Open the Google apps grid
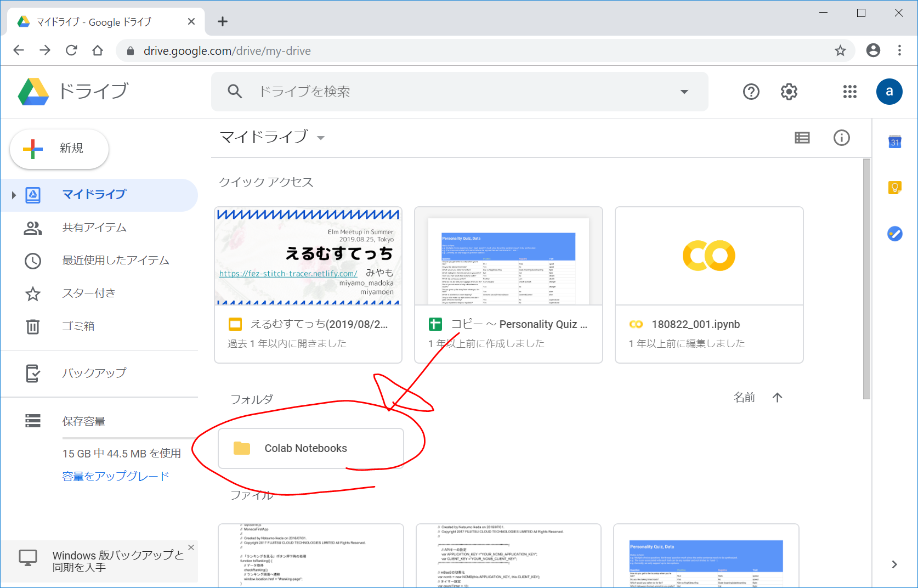The width and height of the screenshot is (918, 588). coord(849,92)
